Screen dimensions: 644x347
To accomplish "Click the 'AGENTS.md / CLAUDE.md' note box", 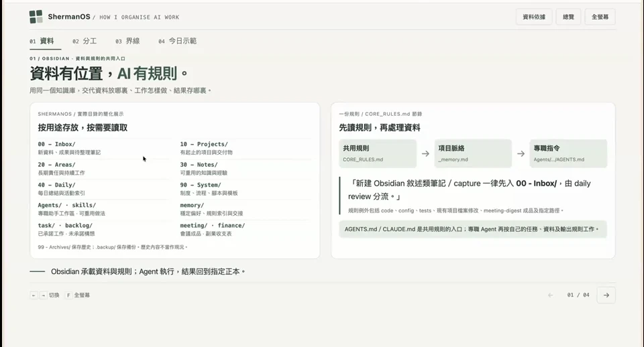I will [473, 229].
